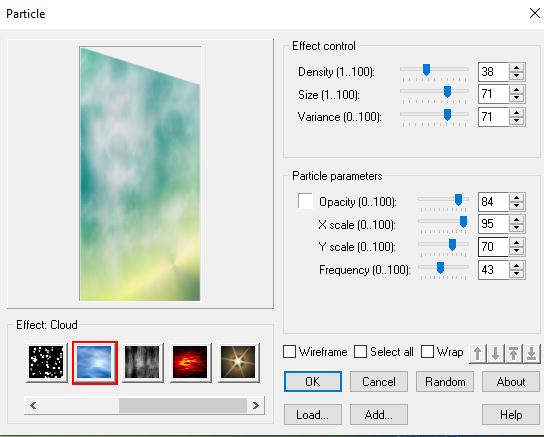This screenshot has width=544, height=437.
Task: Select the star flare effect thumbnail
Action: (x=238, y=362)
